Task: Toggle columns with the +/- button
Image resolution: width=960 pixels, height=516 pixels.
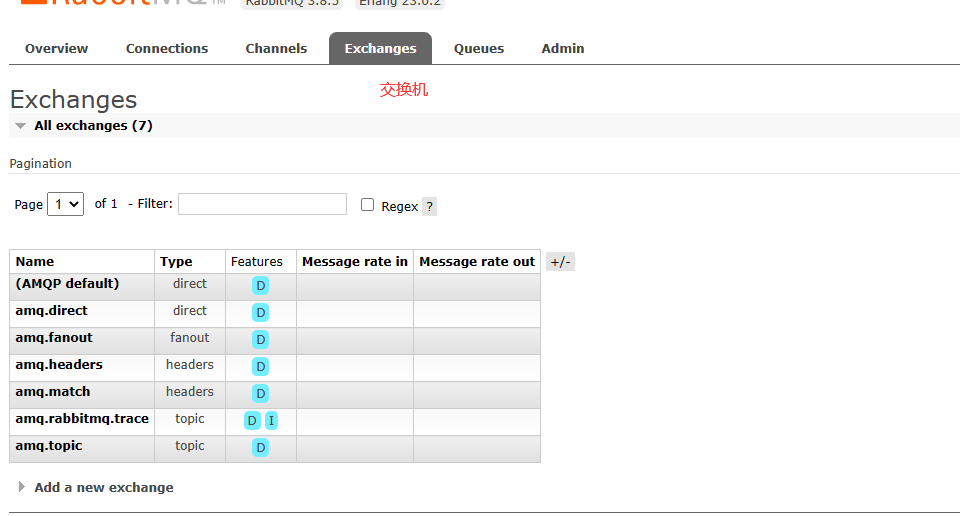Action: pos(560,262)
